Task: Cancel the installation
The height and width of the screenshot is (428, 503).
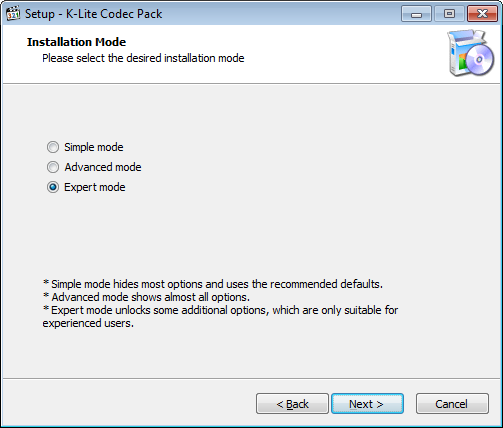Action: click(x=452, y=404)
